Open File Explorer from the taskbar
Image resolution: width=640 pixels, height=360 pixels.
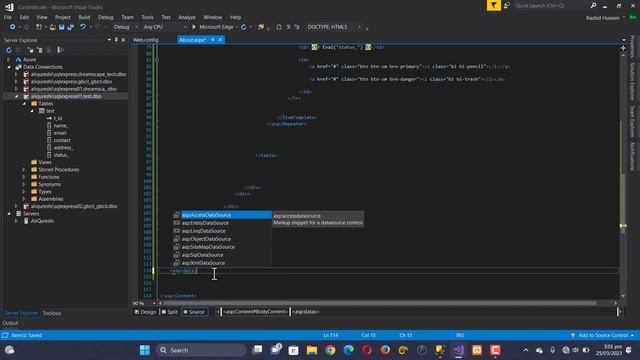[312, 350]
